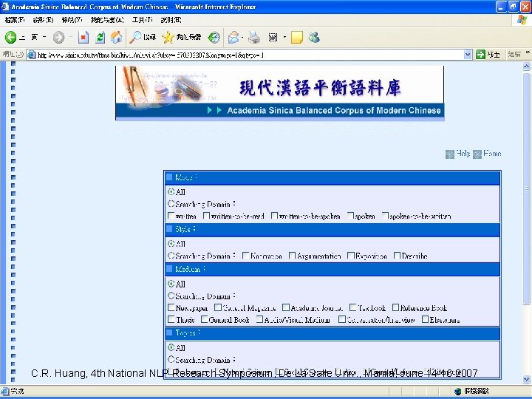
Task: Check the written-to-be-read checkbox
Action: point(206,216)
